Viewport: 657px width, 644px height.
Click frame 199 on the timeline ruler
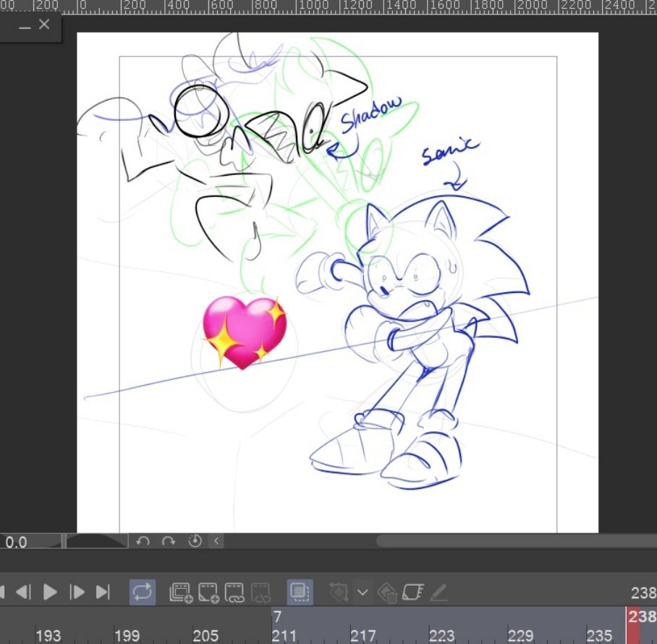127,636
